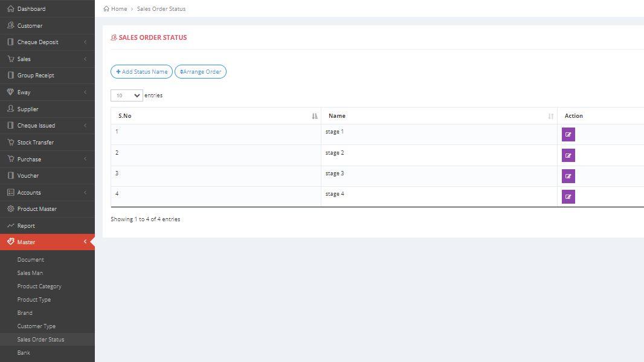Select Customer Type in Master menu

tap(36, 326)
